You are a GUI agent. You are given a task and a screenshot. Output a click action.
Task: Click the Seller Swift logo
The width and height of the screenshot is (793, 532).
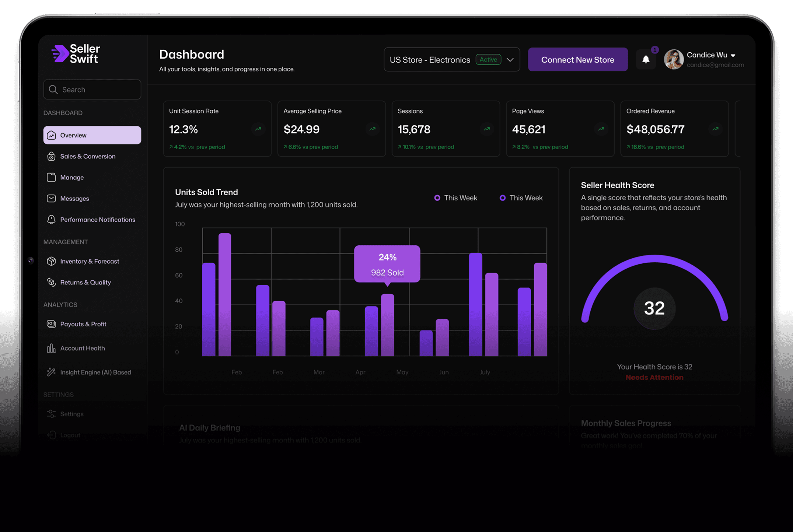[x=76, y=54]
